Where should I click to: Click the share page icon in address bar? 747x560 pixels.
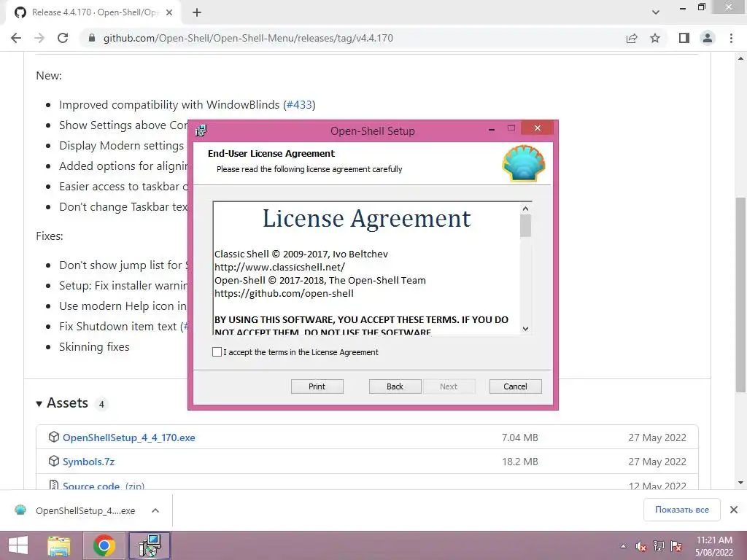632,38
